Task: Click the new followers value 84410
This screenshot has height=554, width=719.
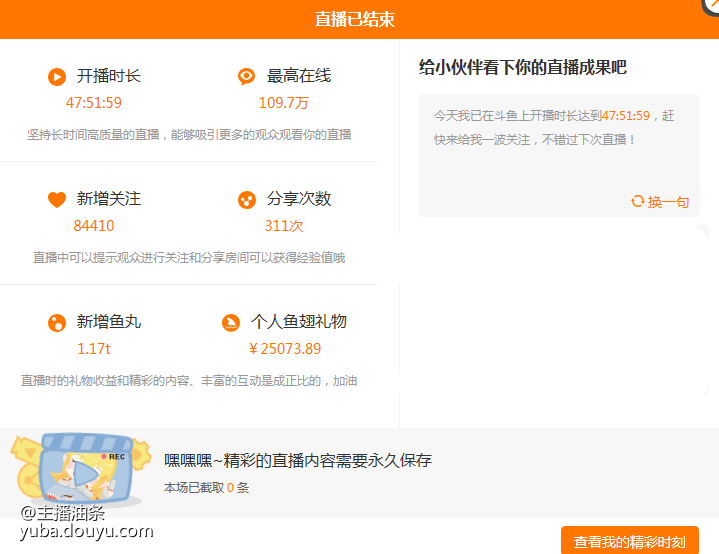Action: [94, 226]
